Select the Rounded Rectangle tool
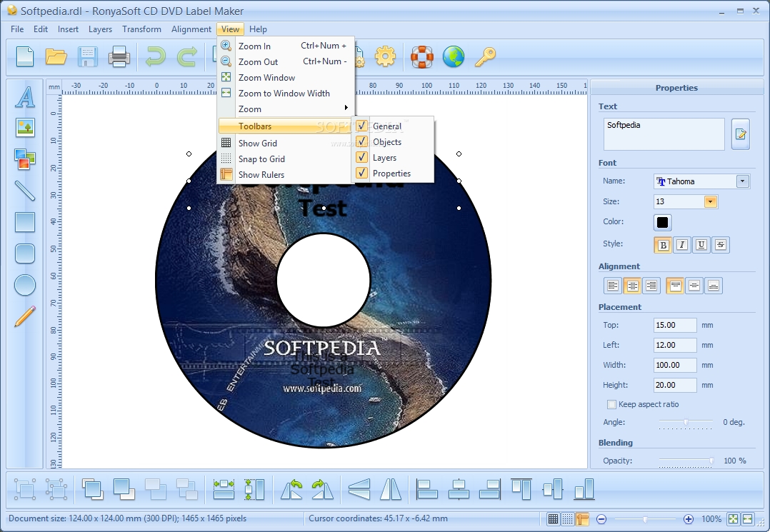The height and width of the screenshot is (532, 770). (24, 254)
